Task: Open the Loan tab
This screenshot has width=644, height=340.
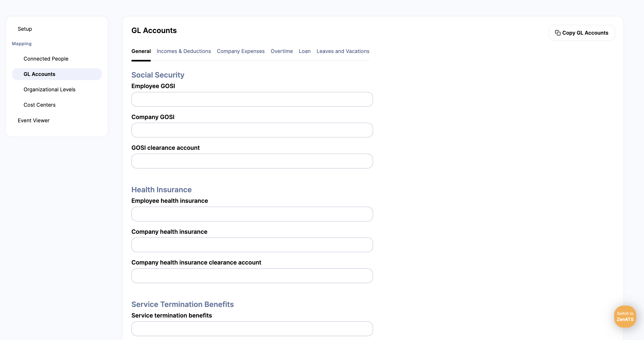Action: (x=305, y=51)
